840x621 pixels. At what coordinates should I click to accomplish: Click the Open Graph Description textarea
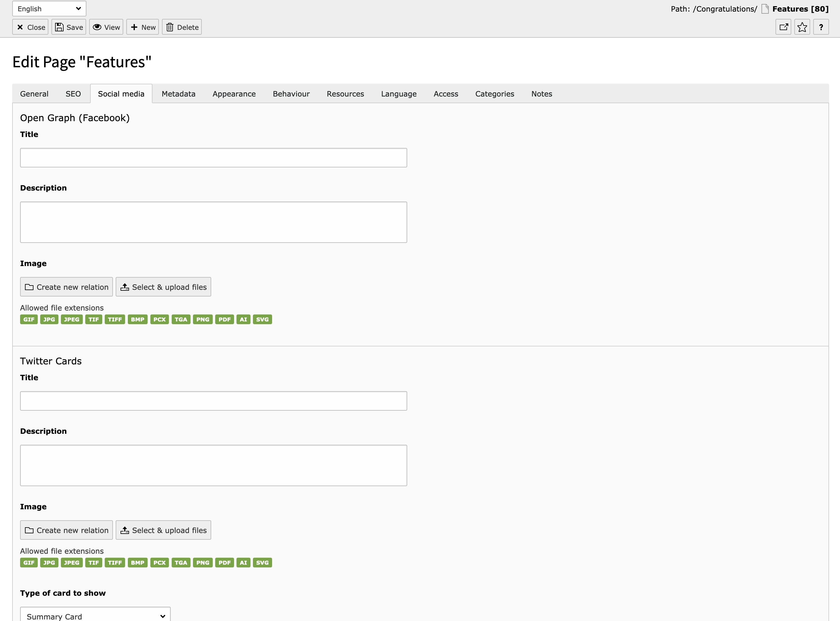(213, 222)
